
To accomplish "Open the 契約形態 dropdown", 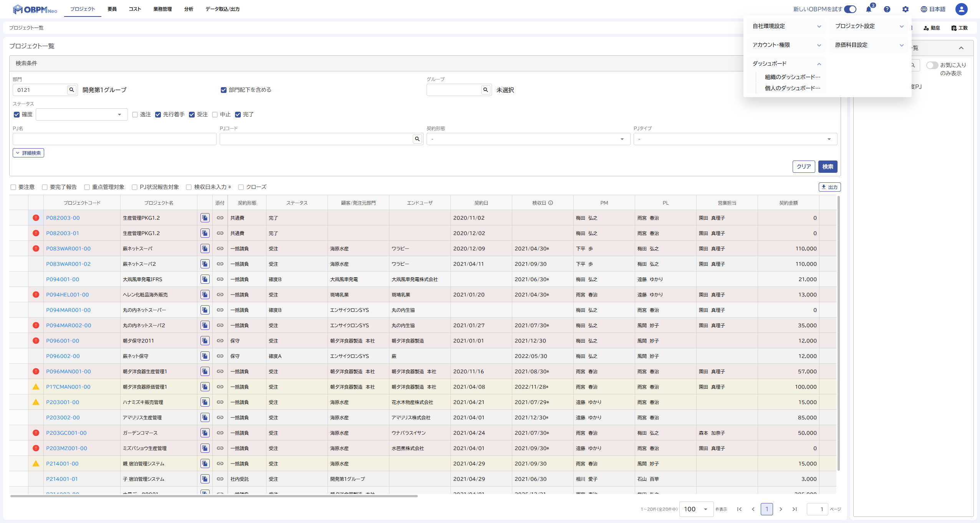I will (x=528, y=139).
